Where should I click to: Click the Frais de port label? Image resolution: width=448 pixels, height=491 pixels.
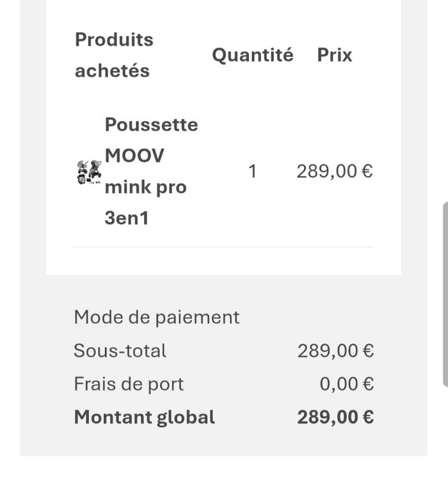129,384
